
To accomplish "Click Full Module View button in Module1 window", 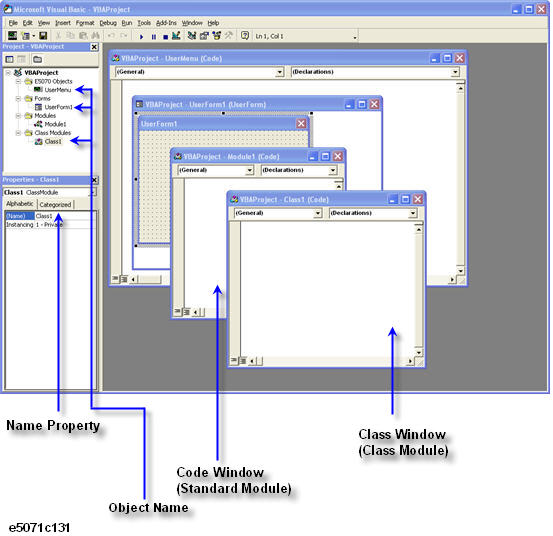I will click(x=186, y=312).
